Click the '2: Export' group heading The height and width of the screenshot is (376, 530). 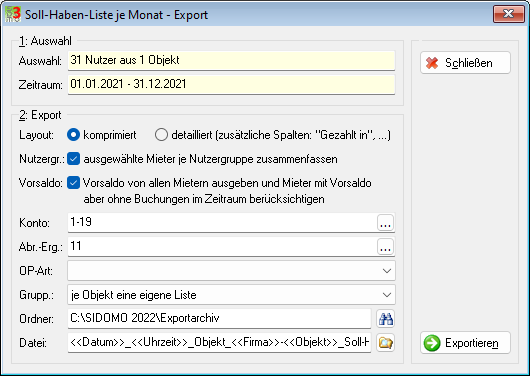(x=40, y=115)
